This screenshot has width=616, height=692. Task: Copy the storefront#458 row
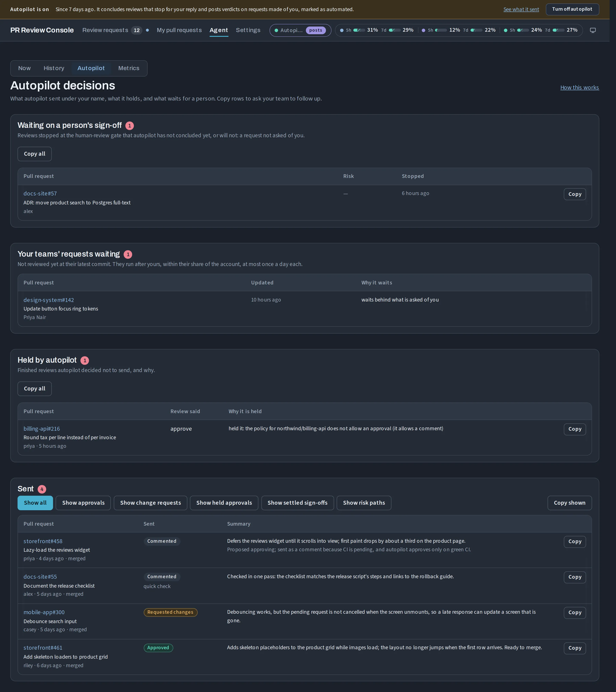point(575,541)
